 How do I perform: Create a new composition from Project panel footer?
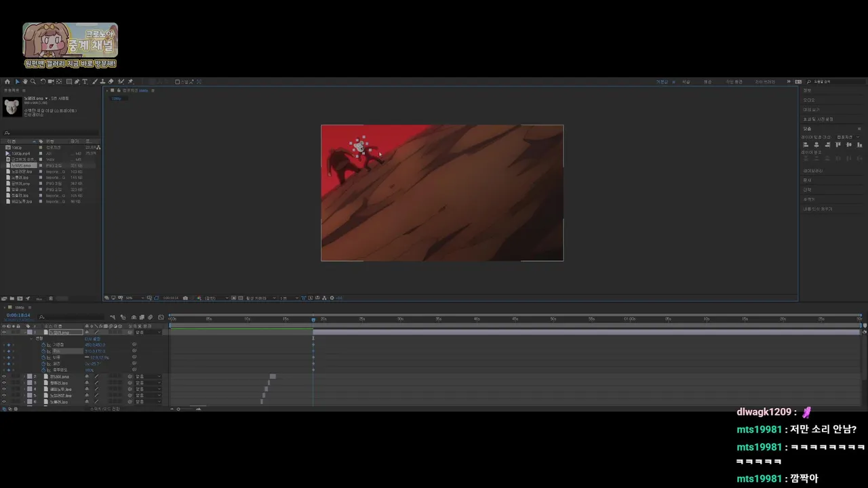pos(19,298)
